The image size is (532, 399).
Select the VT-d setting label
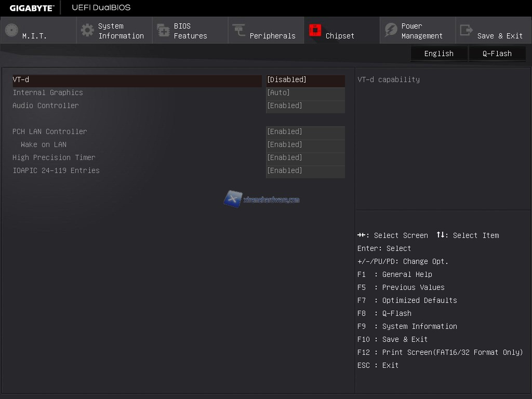coord(21,80)
